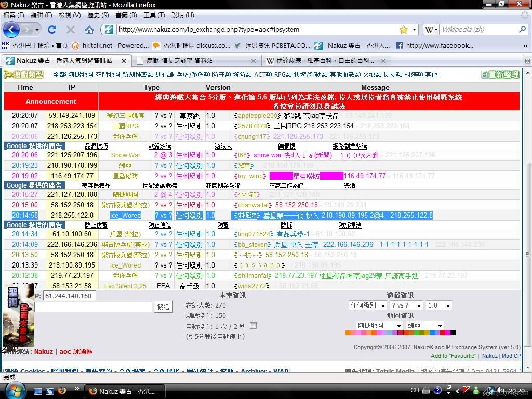This screenshot has height=399, width=532.
Task: Click the Wikipedia (zh) search field
Action: tap(478, 30)
